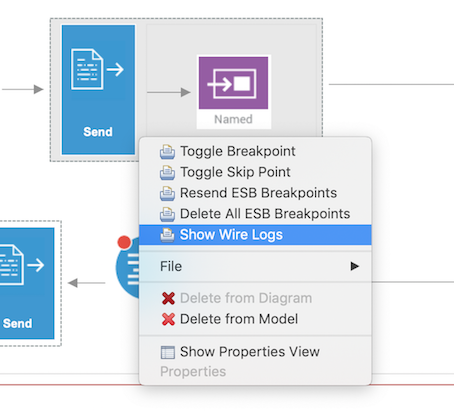Click the highlighted Show Wire Logs entry
This screenshot has width=454, height=420.
(x=255, y=235)
